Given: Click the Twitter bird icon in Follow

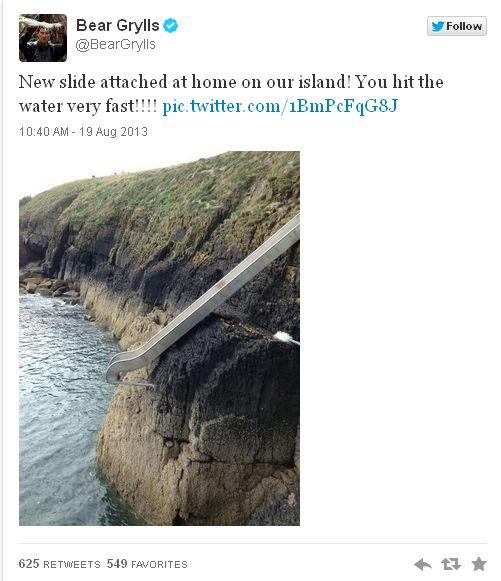Looking at the screenshot, I should 438,26.
